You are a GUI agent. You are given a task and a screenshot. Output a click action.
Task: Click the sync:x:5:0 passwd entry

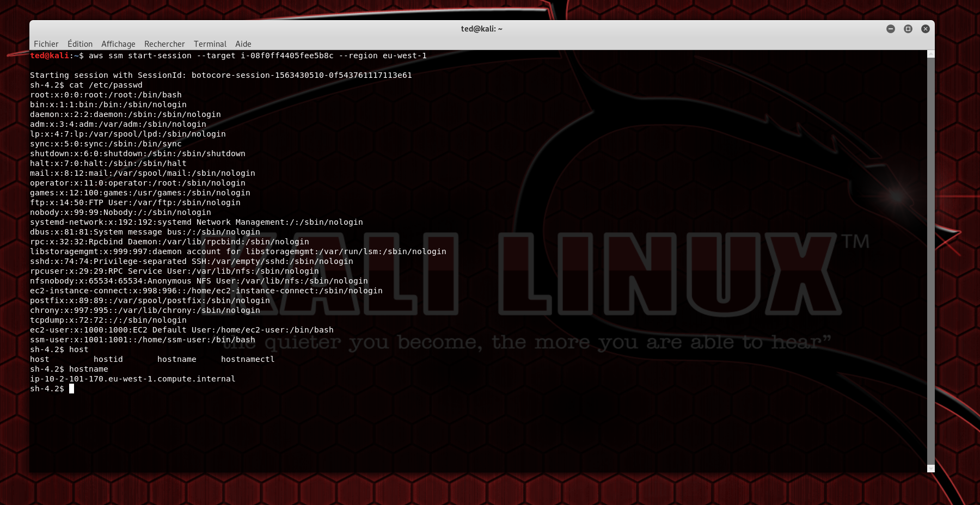point(106,144)
